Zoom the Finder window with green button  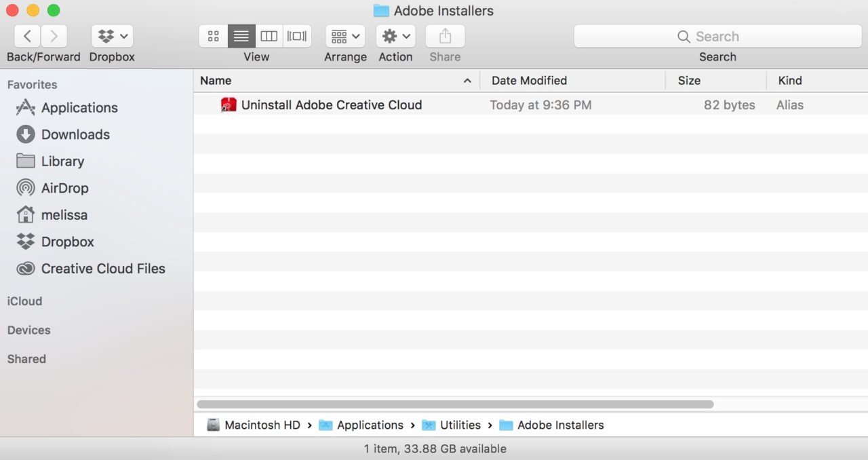click(x=53, y=10)
